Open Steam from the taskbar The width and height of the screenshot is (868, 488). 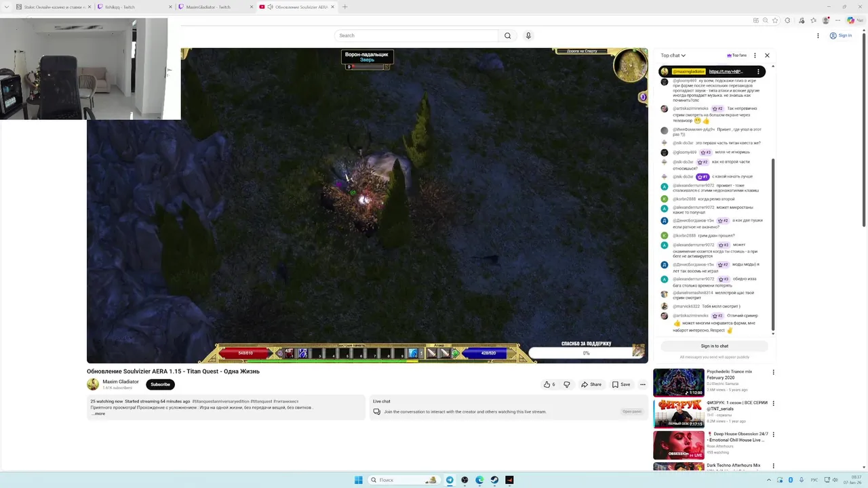point(494,480)
